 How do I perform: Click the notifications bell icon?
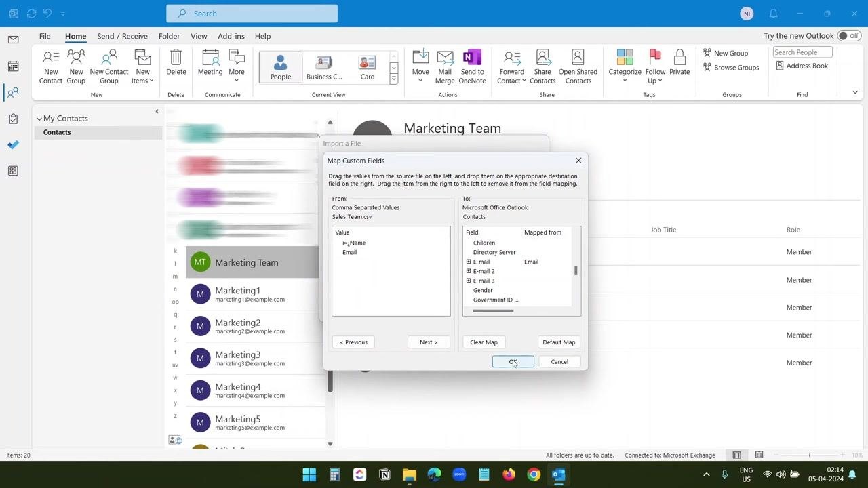(x=773, y=14)
